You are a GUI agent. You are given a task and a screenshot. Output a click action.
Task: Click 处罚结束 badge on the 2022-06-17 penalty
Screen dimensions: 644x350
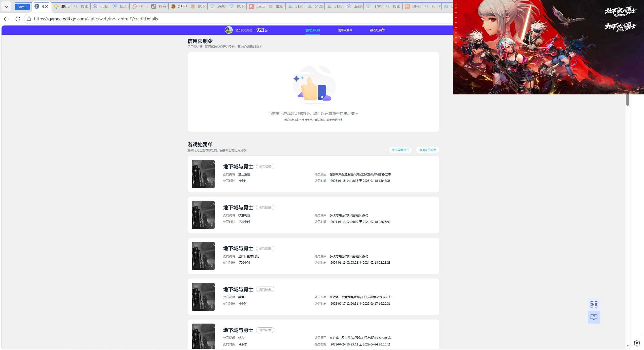pos(265,289)
